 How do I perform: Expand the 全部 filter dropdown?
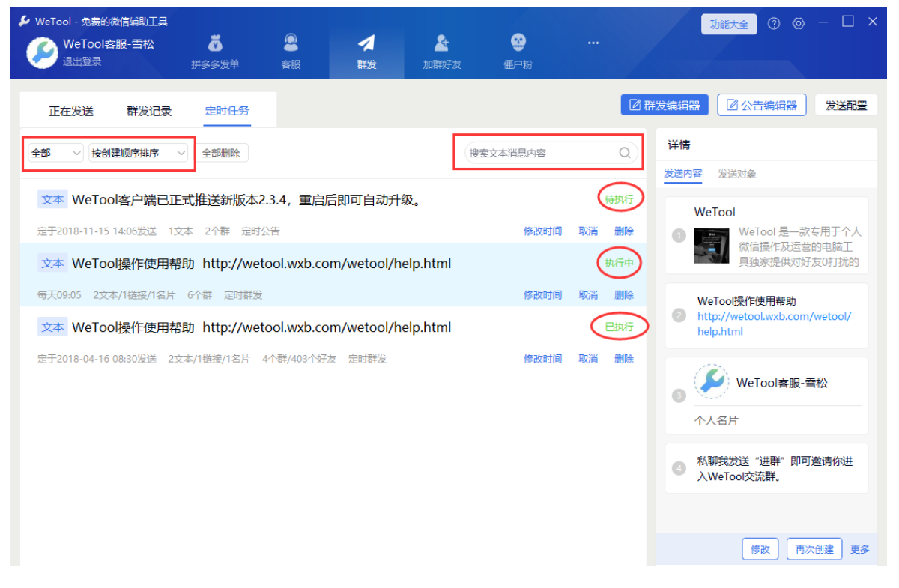click(x=55, y=153)
